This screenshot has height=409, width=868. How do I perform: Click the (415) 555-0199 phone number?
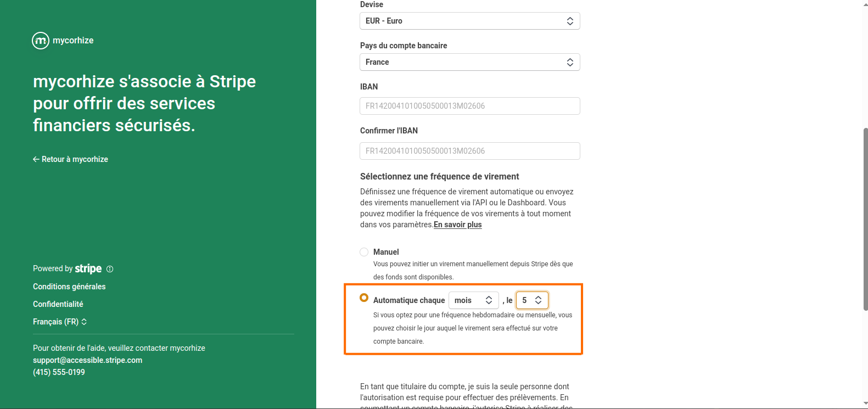[59, 372]
